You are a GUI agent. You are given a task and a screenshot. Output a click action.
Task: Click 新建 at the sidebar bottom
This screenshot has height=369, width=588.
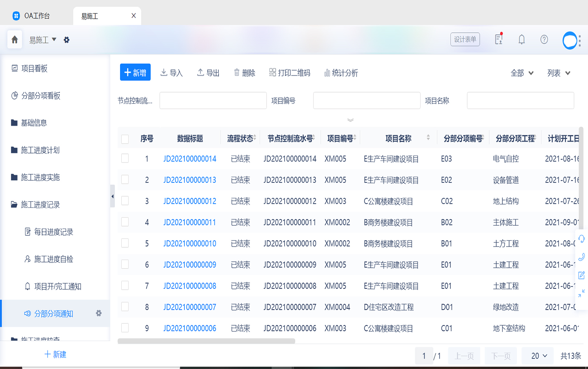click(x=55, y=354)
